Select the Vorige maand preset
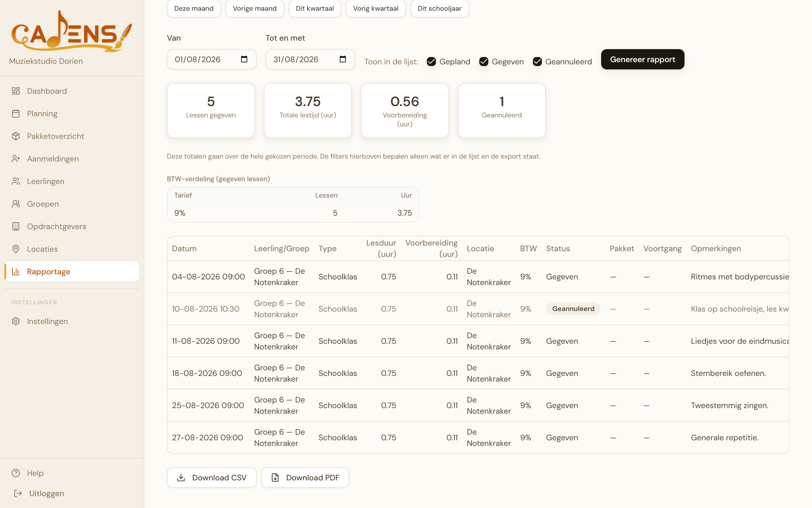This screenshot has height=508, width=812. point(255,8)
